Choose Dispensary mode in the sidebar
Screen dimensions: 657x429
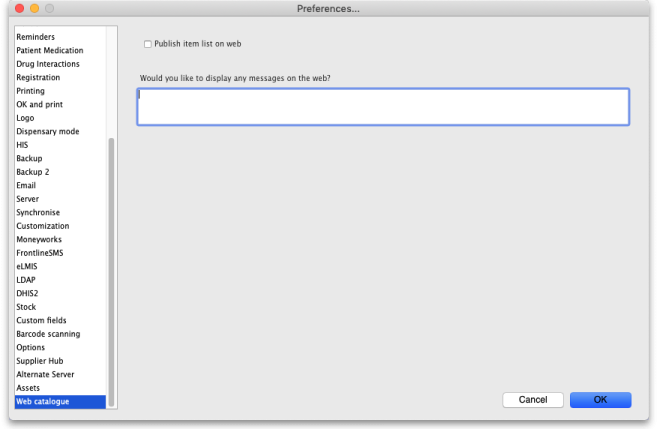tap(47, 132)
